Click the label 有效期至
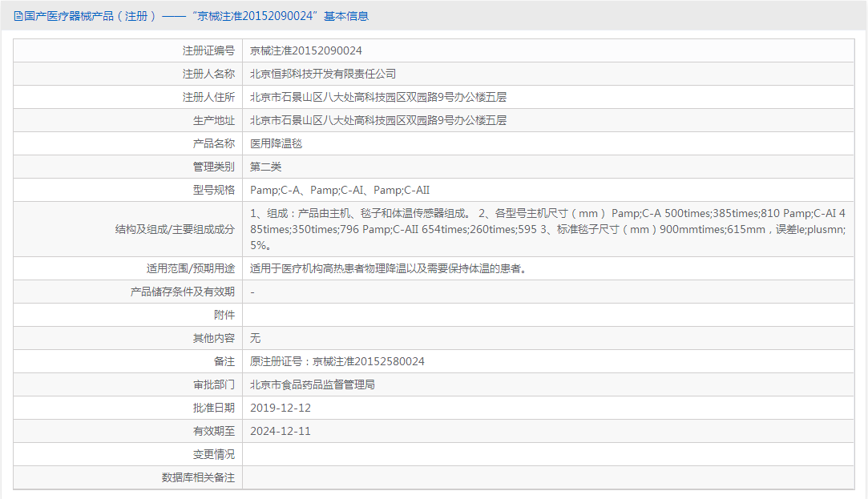Screen dimensions: 868x499 (x=214, y=432)
